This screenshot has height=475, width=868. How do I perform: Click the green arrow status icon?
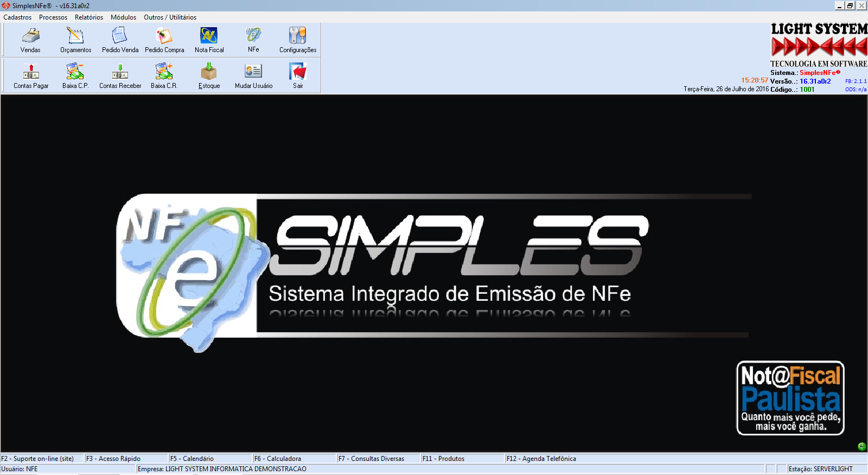[x=861, y=446]
